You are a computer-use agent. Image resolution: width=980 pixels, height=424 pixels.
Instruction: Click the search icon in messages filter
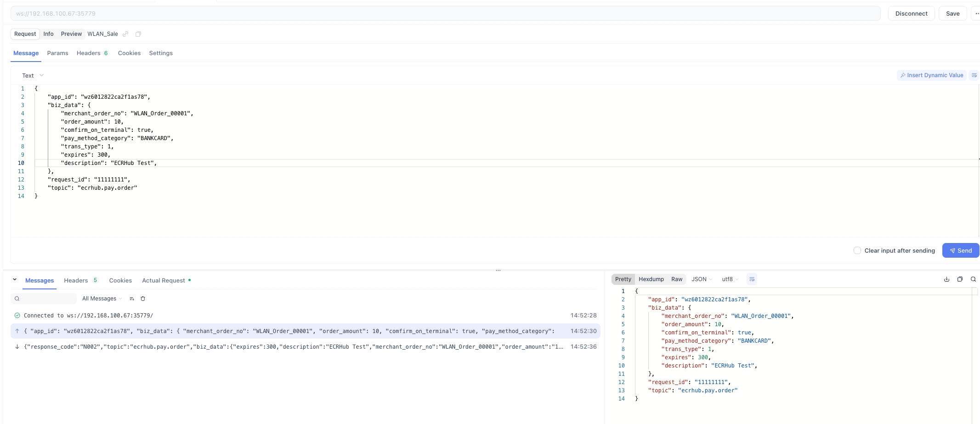pyautogui.click(x=17, y=299)
